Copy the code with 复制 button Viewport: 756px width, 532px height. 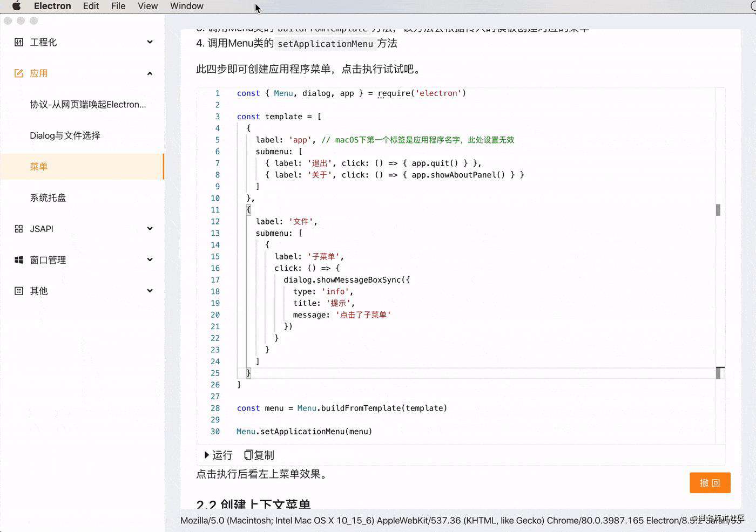click(259, 455)
